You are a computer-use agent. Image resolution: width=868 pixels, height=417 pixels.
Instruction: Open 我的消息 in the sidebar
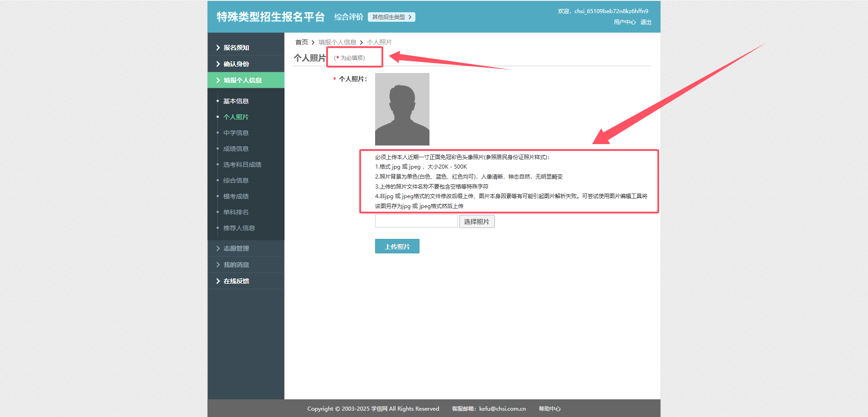tap(236, 265)
